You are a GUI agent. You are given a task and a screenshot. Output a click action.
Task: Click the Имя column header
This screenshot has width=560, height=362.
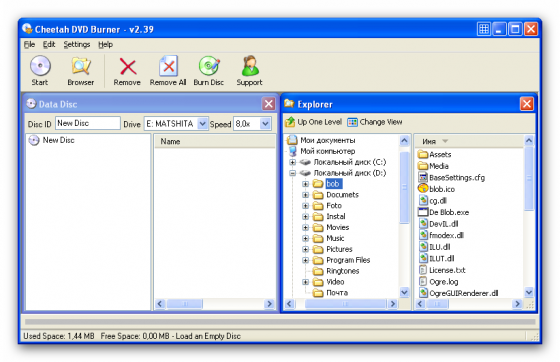tap(469, 142)
